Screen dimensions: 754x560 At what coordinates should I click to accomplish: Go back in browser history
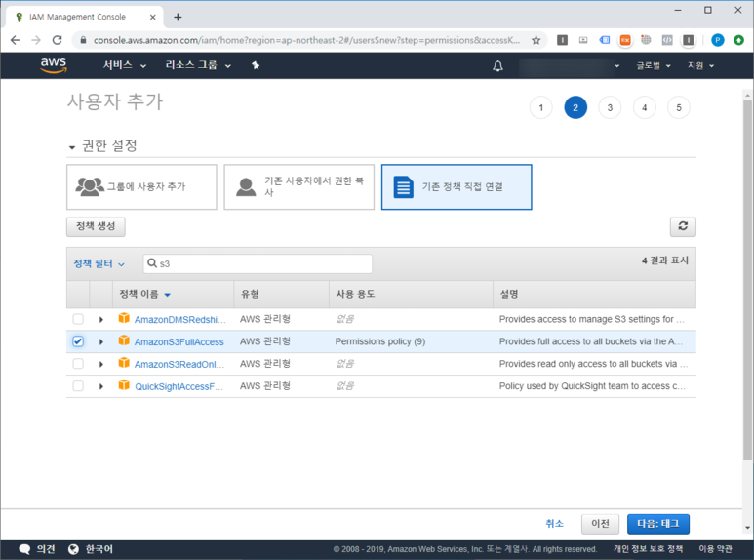pyautogui.click(x=16, y=40)
